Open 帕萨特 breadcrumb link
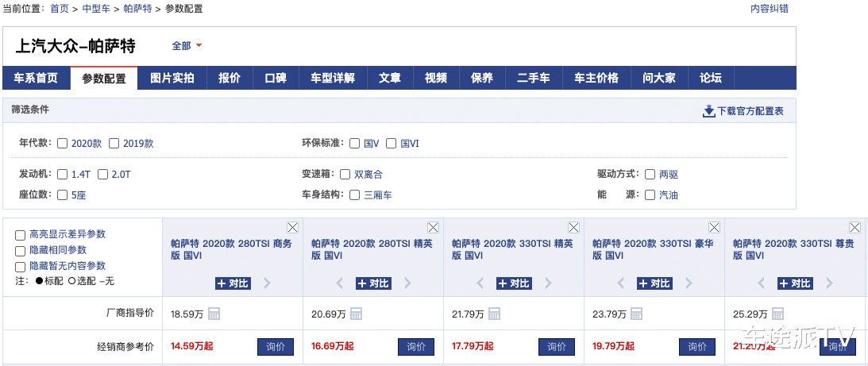Image resolution: width=868 pixels, height=366 pixels. click(x=138, y=9)
